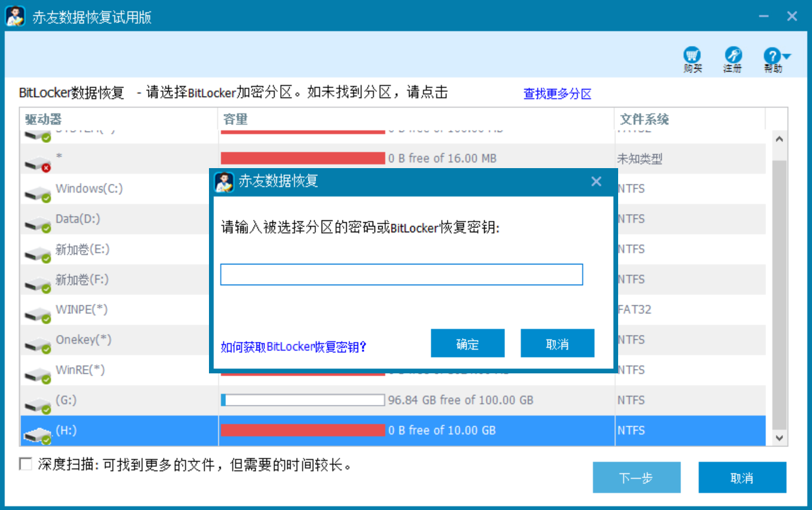
Task: Click the 下一步 button
Action: pos(636,477)
